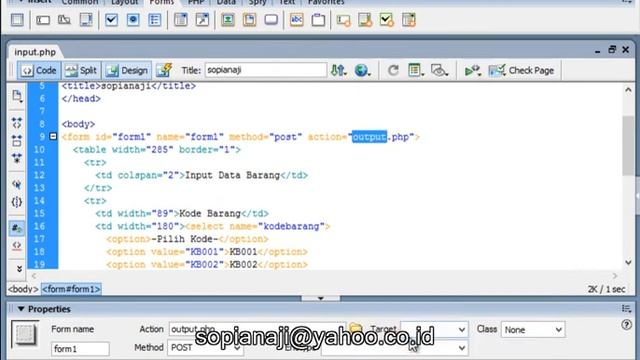
Task: Click Balance Braces coding icon
Action: tap(17, 202)
